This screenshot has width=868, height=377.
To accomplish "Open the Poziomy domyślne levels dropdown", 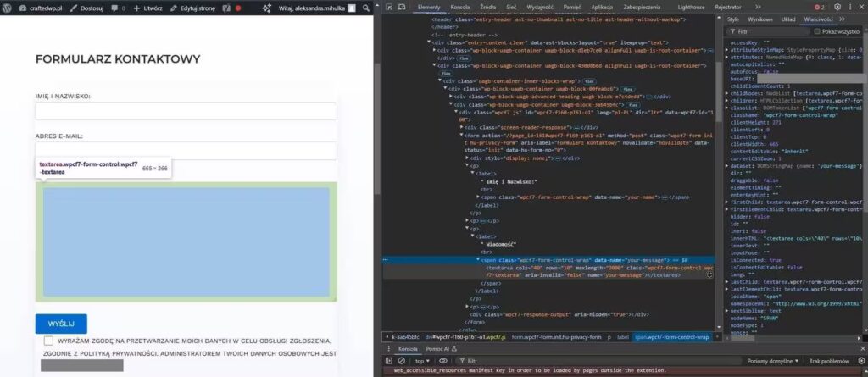I will pos(773,361).
